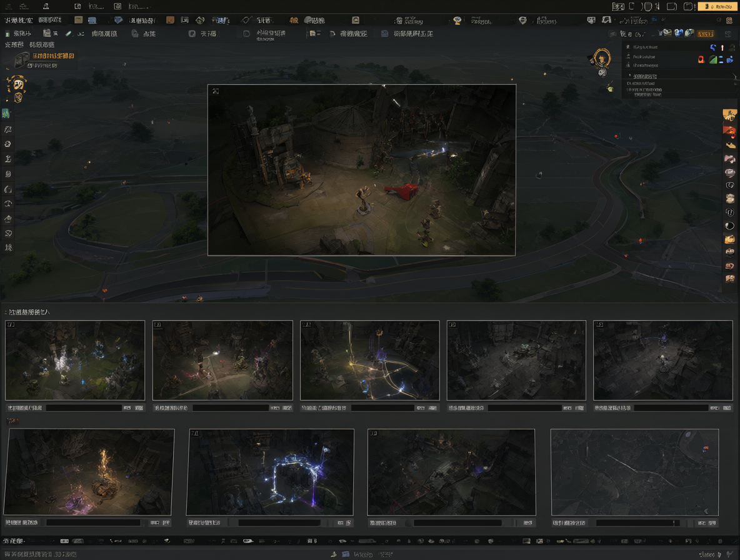This screenshot has height=560, width=740.
Task: Click the golden round emblem at upper left of map
Action: pyautogui.click(x=18, y=84)
